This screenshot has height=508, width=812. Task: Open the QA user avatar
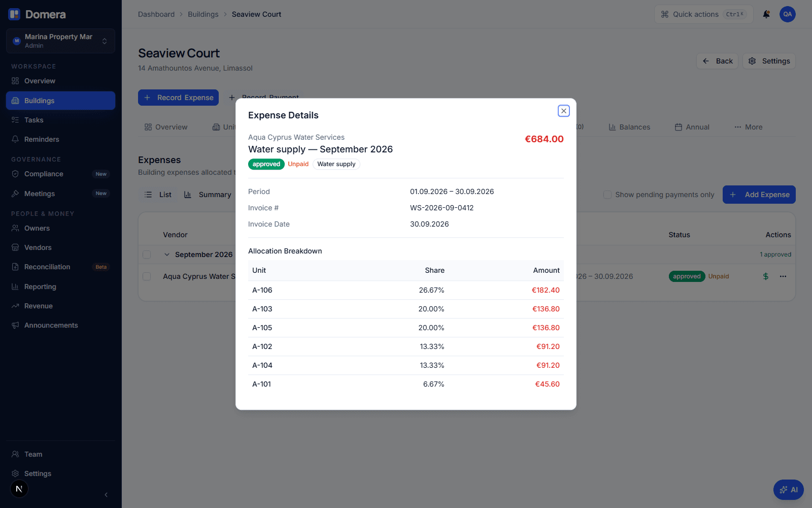tap(788, 14)
